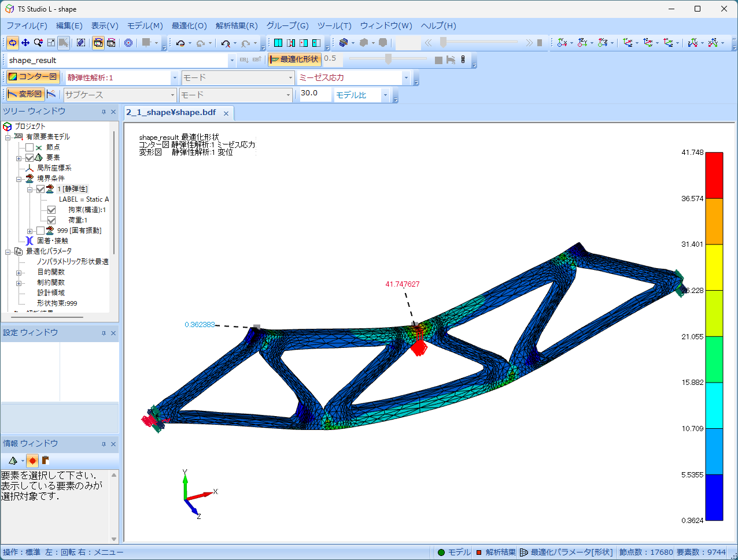Toggle the 変形図 deformation display button
This screenshot has width=738, height=560.
pos(25,95)
